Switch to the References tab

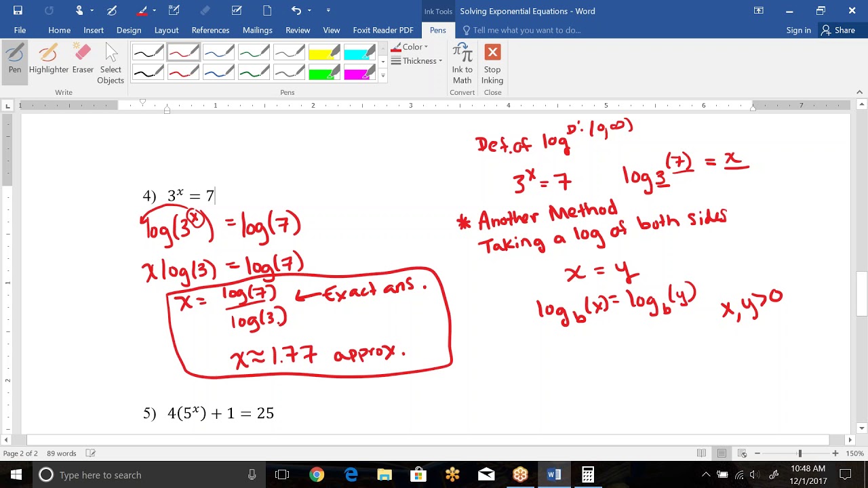tap(210, 30)
